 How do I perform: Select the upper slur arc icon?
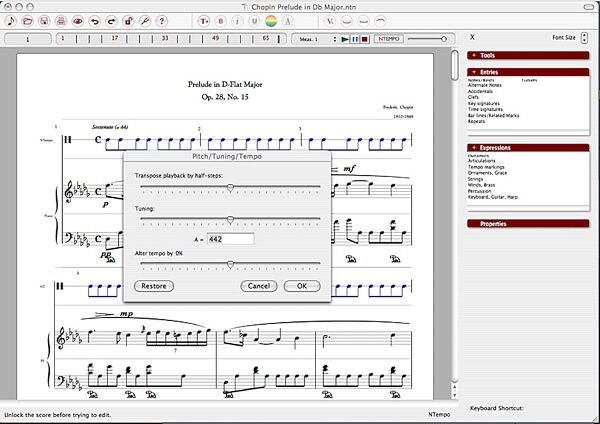380,21
